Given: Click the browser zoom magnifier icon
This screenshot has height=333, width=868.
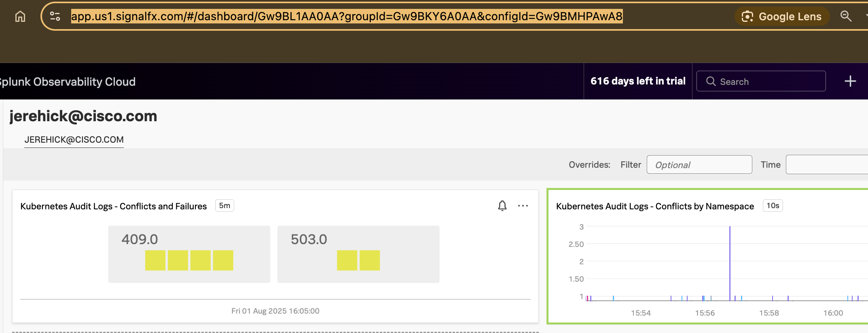Looking at the screenshot, I should click(846, 16).
